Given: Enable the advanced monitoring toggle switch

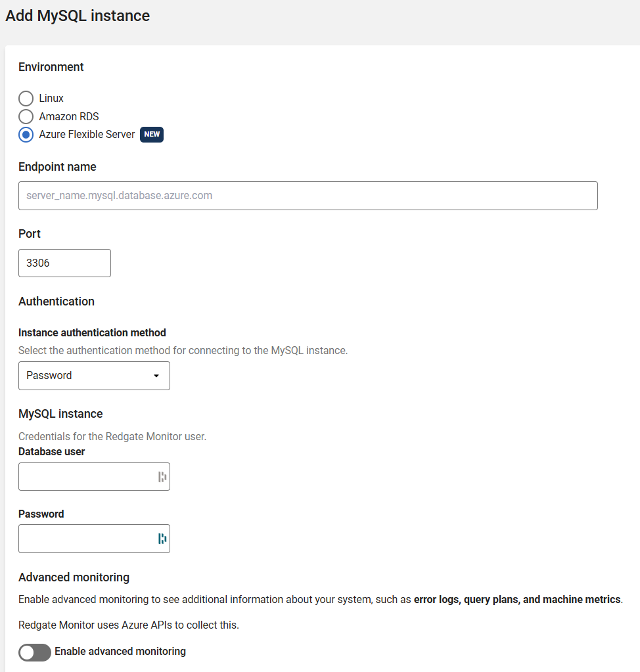Looking at the screenshot, I should [x=35, y=652].
